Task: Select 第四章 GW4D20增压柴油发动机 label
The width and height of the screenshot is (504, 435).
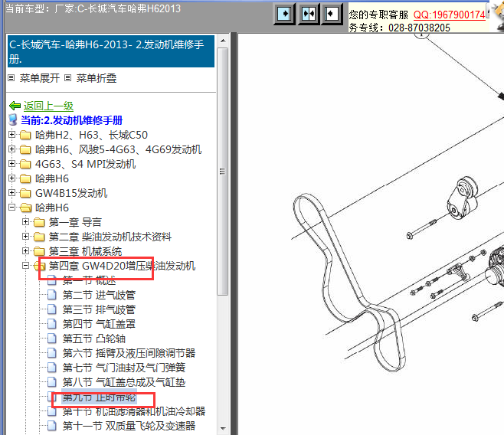Action: pos(122,266)
